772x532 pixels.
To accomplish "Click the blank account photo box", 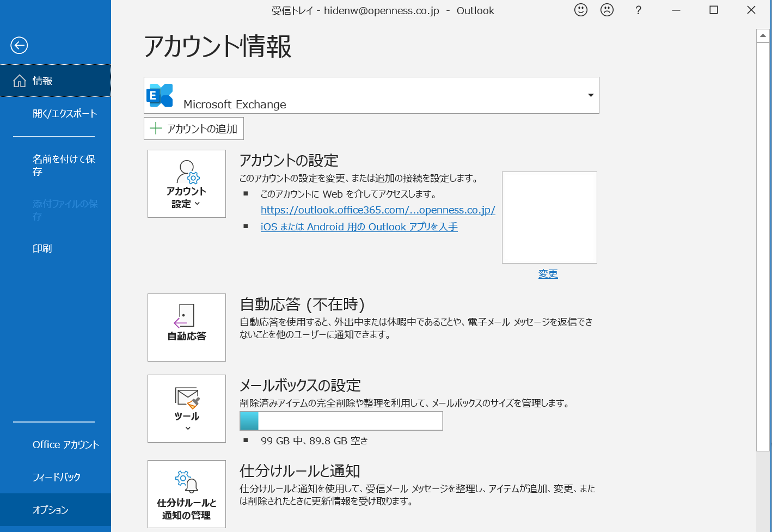I will pos(549,217).
